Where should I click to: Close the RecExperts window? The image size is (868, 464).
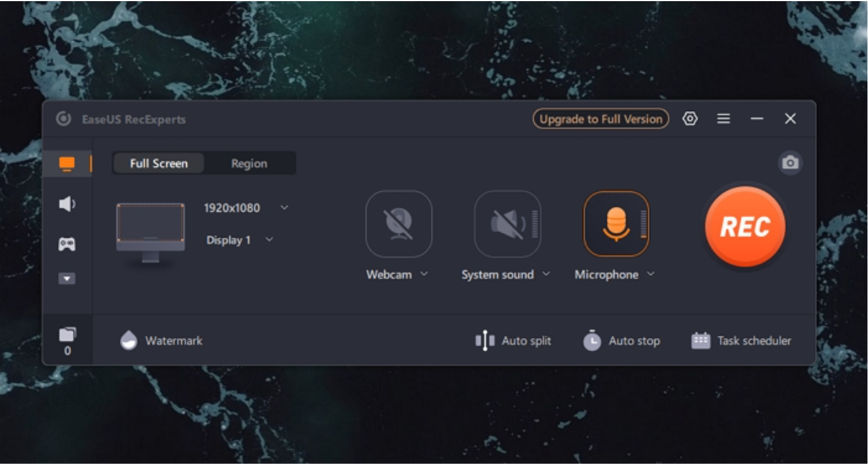pyautogui.click(x=790, y=119)
